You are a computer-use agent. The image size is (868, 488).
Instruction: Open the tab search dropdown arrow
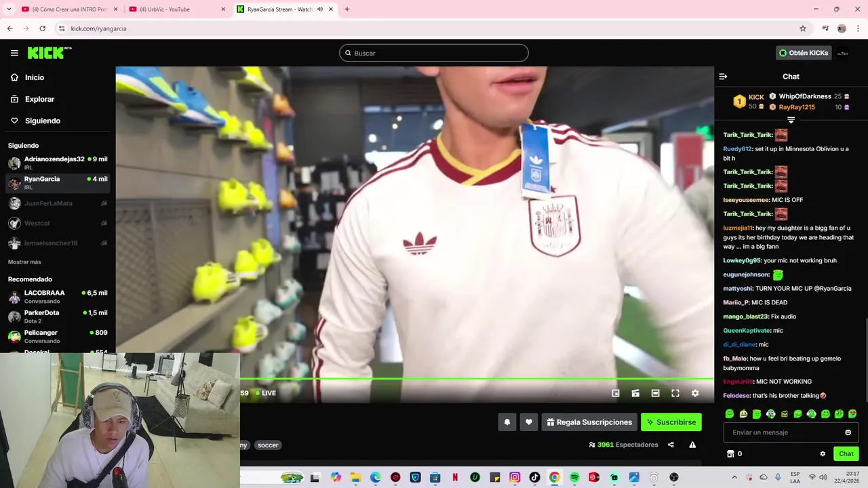point(9,9)
